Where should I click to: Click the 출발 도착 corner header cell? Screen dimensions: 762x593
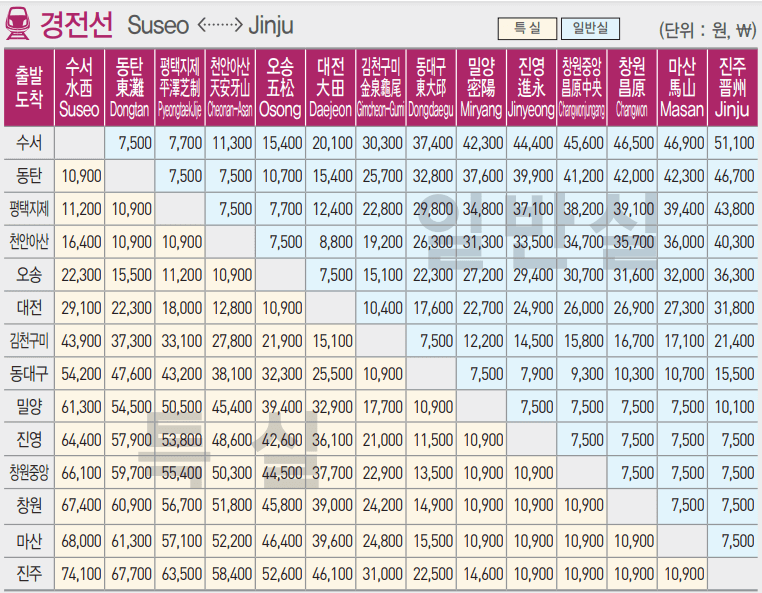(29, 87)
